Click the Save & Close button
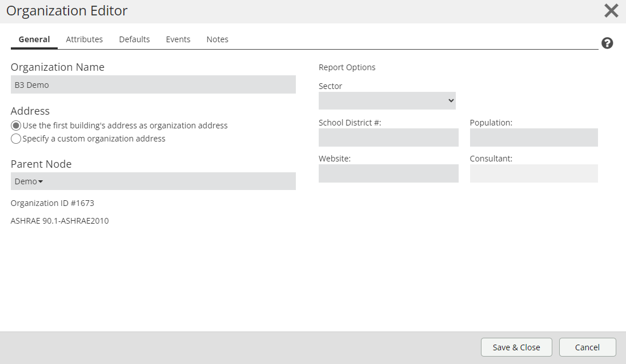 (516, 347)
